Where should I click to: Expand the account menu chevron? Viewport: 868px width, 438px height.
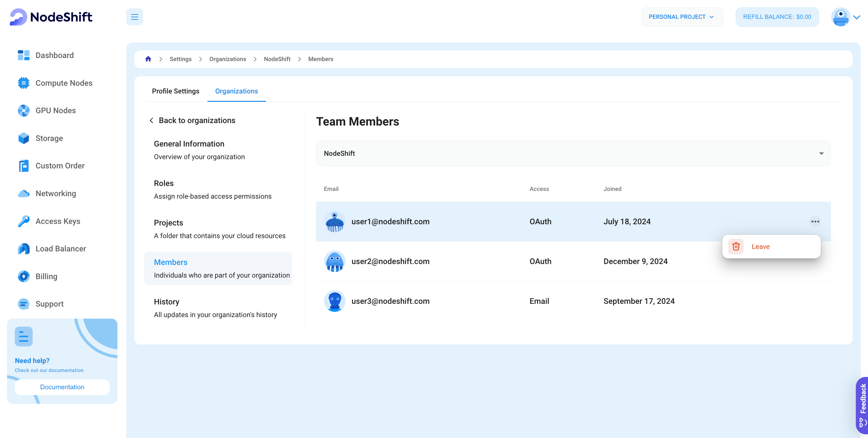[x=857, y=17]
